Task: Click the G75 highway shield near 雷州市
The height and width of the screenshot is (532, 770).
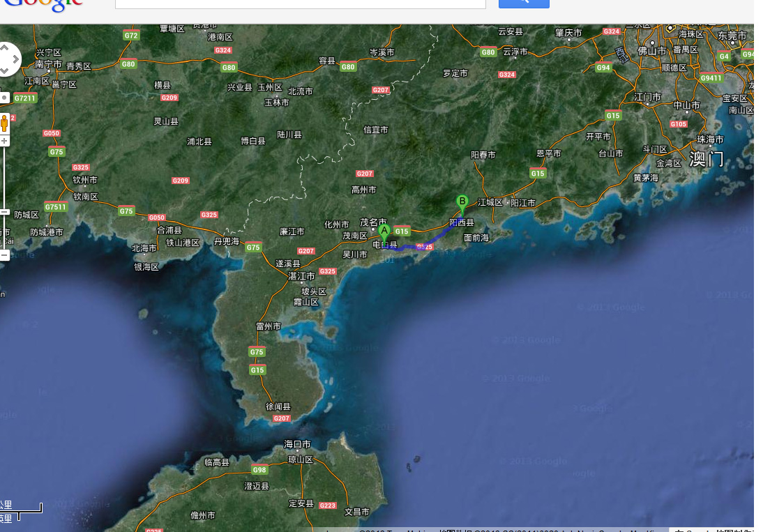Action: pos(257,352)
